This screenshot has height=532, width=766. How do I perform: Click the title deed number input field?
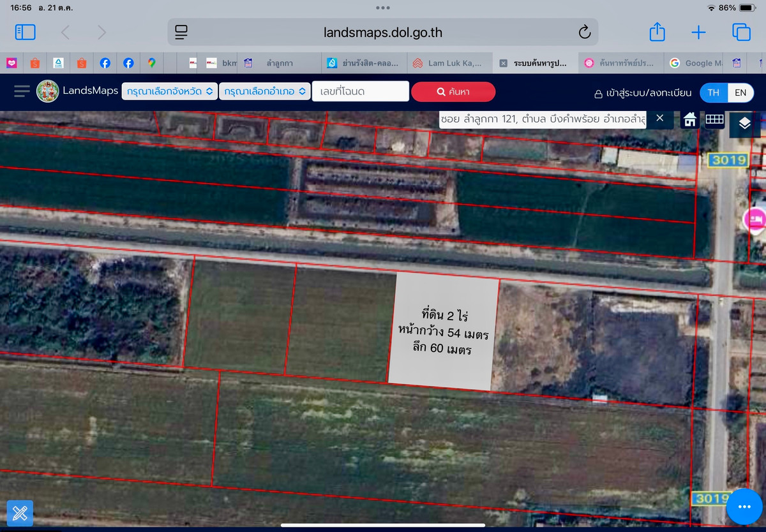click(x=360, y=91)
